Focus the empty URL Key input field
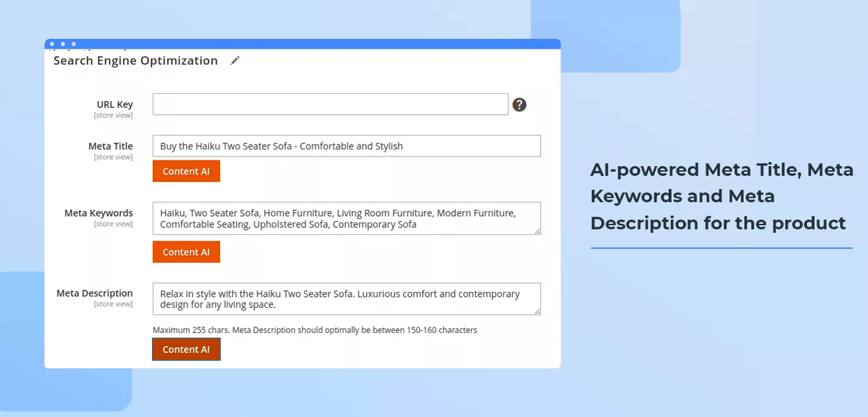 pos(331,104)
